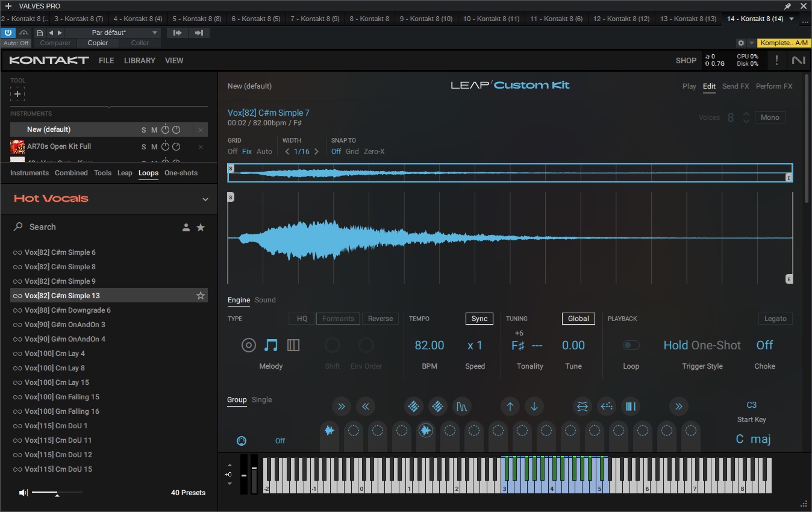Click the upward transpose arrow above the pads
This screenshot has width=812, height=512.
tap(510, 407)
